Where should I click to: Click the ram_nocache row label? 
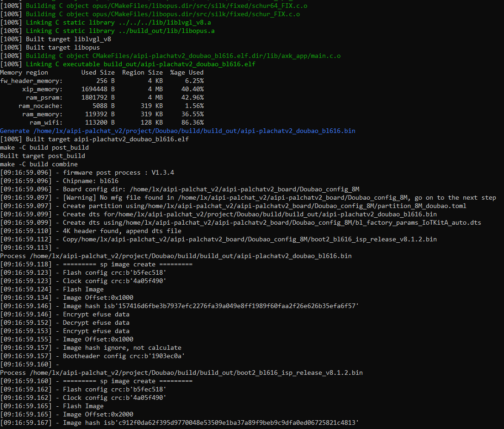41,106
